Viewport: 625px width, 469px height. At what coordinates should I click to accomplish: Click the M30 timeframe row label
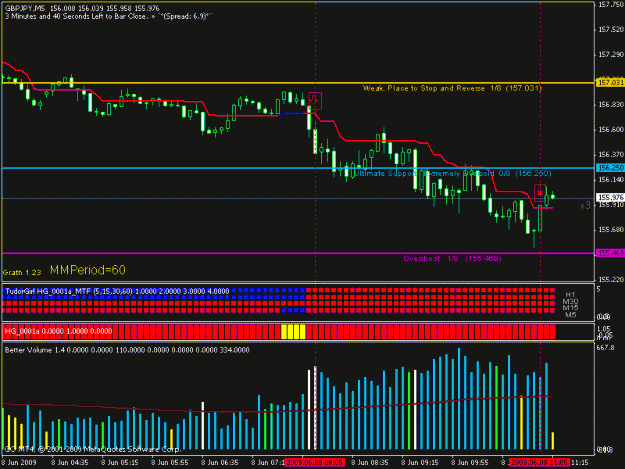(570, 302)
